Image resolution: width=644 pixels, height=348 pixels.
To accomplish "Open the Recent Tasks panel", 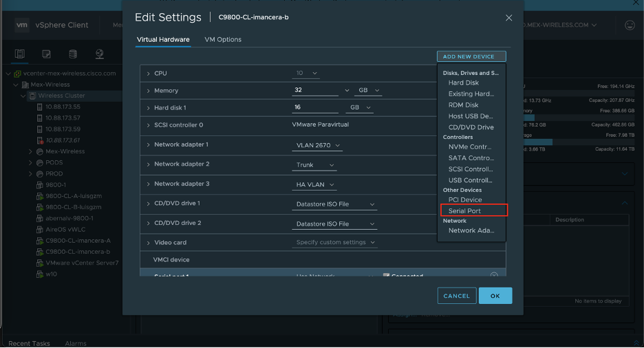I will tap(29, 343).
